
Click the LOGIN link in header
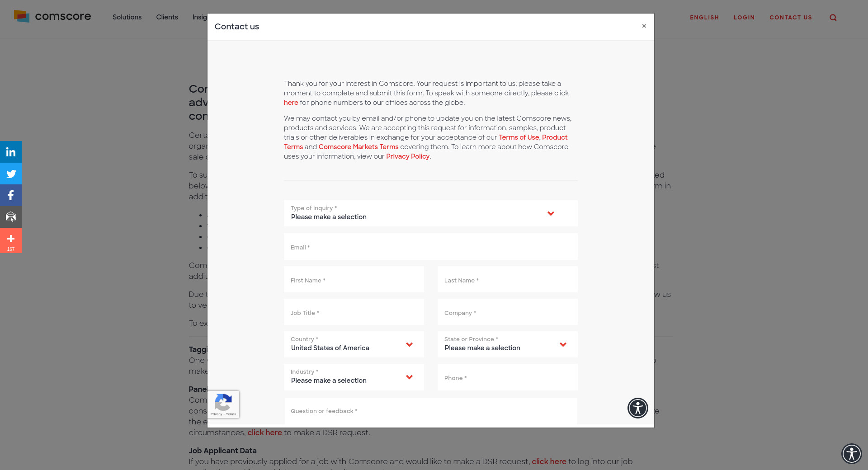[744, 18]
